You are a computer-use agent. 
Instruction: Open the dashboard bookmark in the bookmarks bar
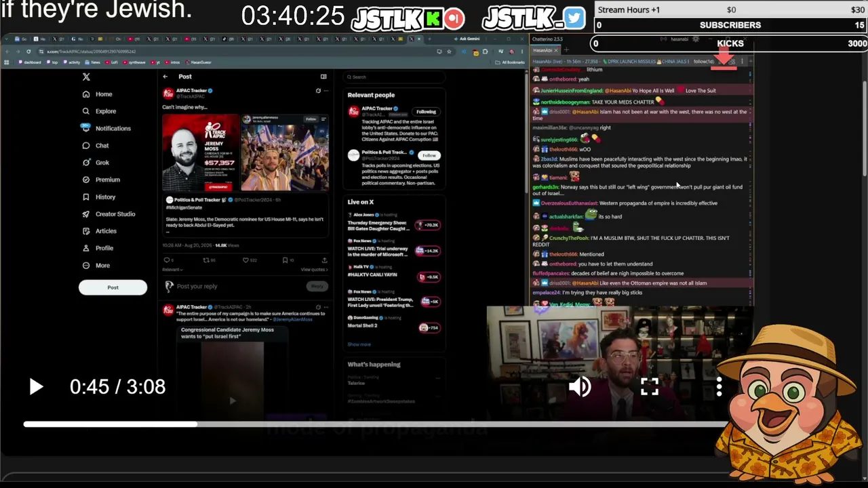[x=30, y=62]
